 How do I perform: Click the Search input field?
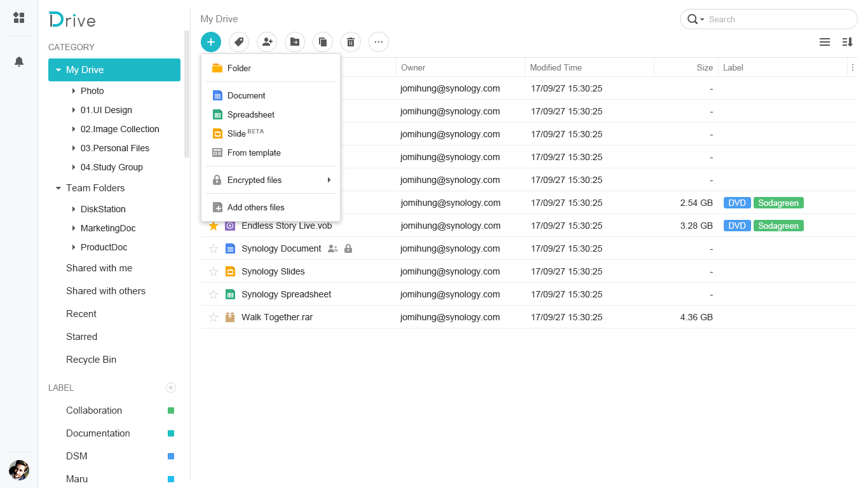pyautogui.click(x=782, y=19)
